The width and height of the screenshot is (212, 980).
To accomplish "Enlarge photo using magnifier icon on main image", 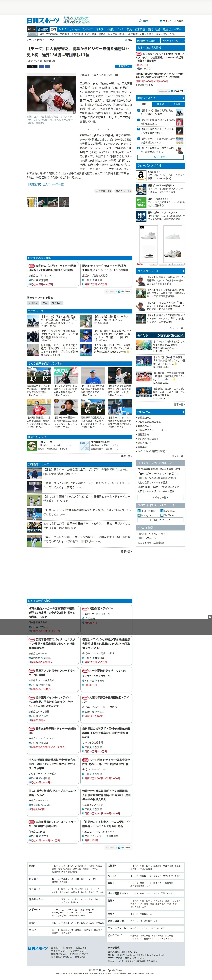I will [74, 113].
